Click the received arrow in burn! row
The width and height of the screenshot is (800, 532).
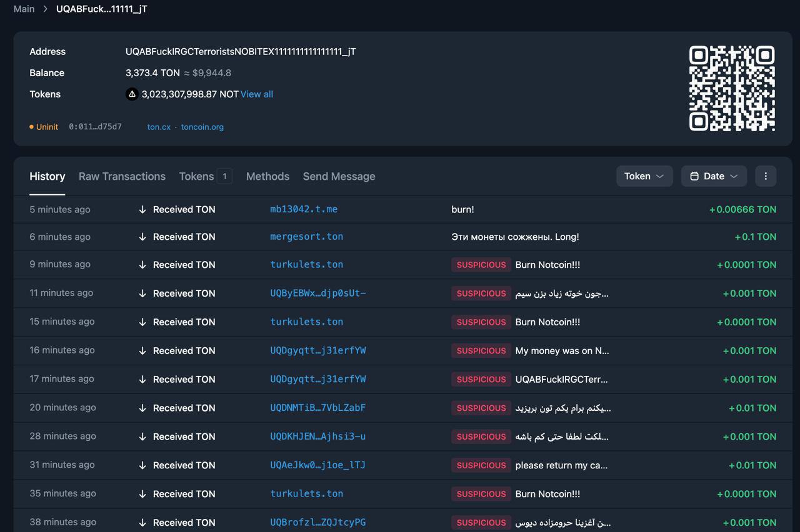[x=142, y=210]
